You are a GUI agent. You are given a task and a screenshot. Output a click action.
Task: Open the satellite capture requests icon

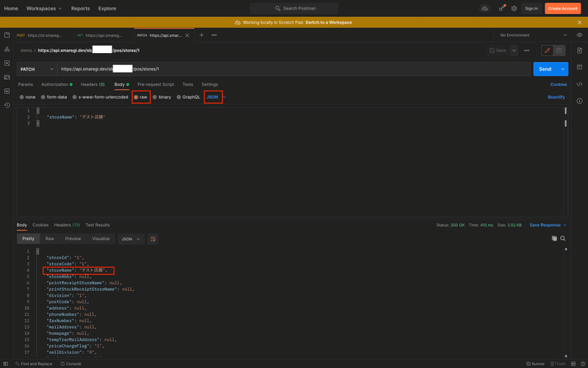(501, 8)
